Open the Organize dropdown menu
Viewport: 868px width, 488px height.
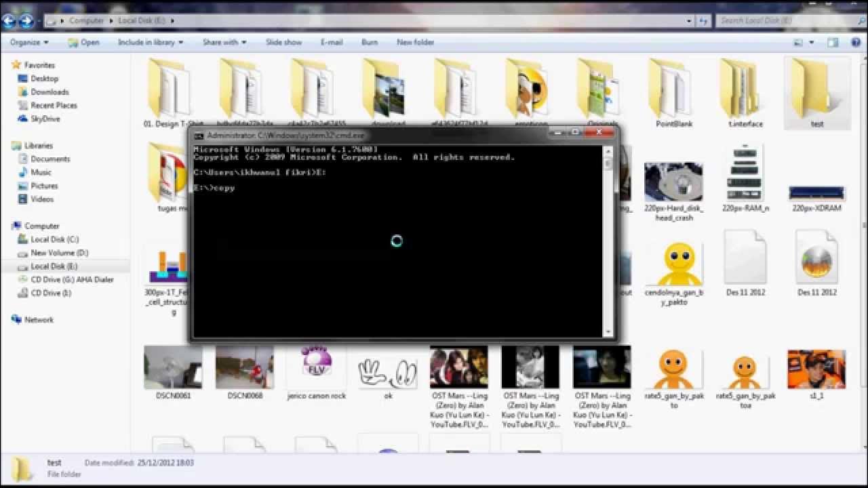(29, 42)
